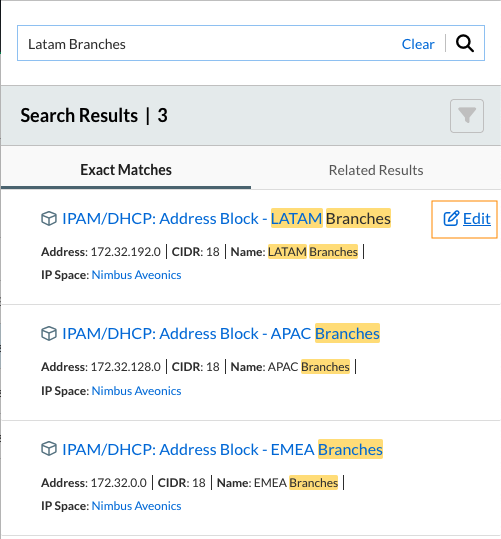Image resolution: width=501 pixels, height=539 pixels.
Task: Click the cube icon beside LATAM Branches
Action: point(49,219)
